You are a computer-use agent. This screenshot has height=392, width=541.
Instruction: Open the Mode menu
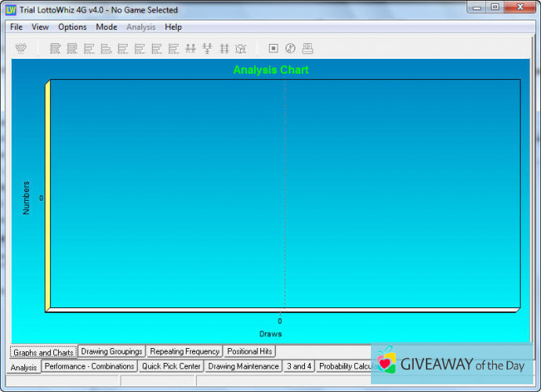click(107, 27)
